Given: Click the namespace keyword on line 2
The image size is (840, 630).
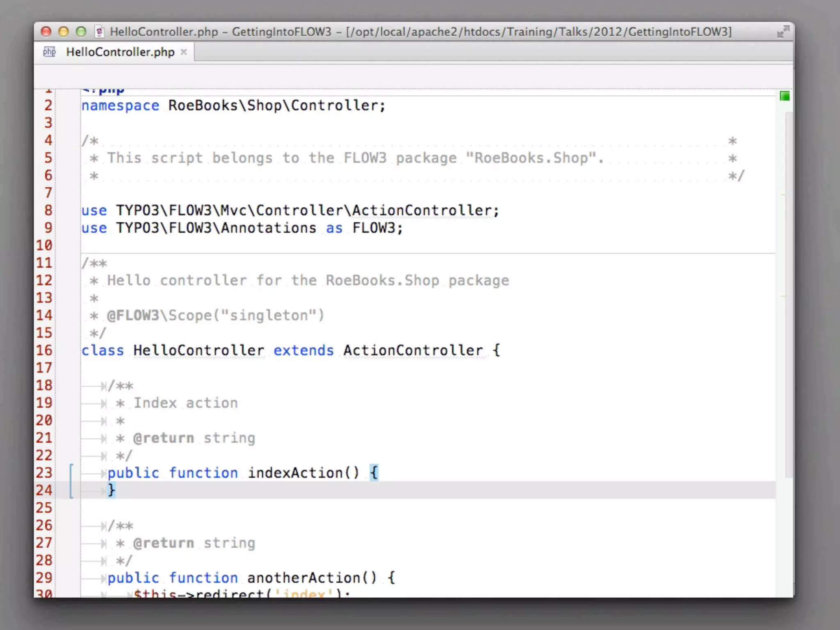Looking at the screenshot, I should tap(120, 105).
